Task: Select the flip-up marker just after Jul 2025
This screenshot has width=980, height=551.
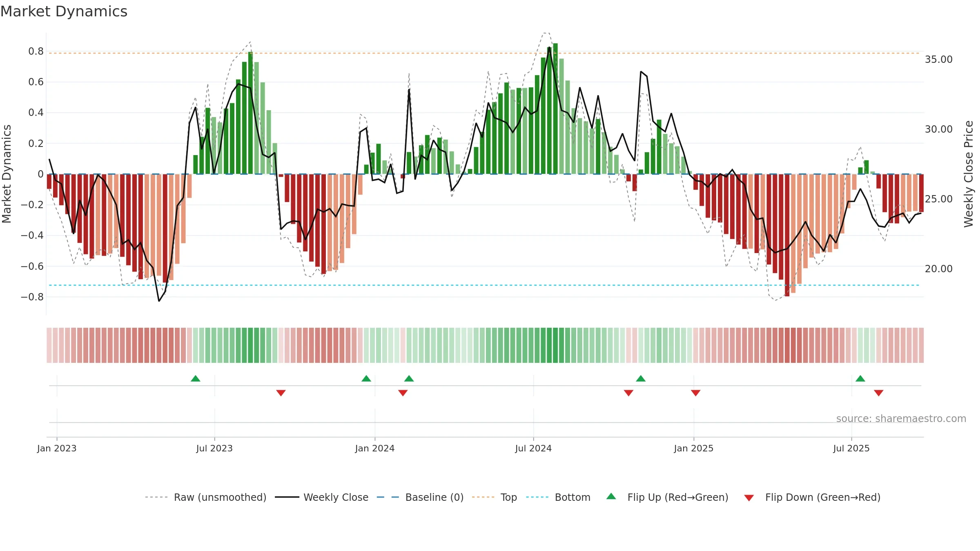Action: click(860, 378)
